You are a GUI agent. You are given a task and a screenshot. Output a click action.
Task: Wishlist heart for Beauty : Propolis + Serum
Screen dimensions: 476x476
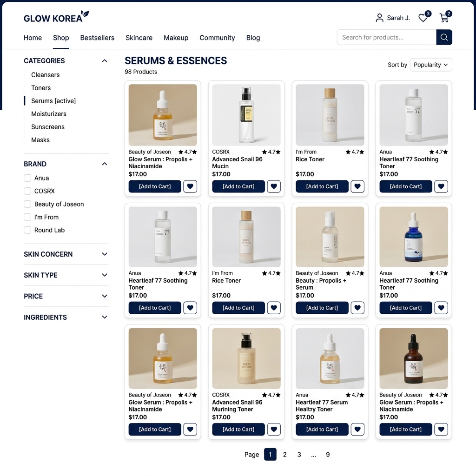pos(357,308)
